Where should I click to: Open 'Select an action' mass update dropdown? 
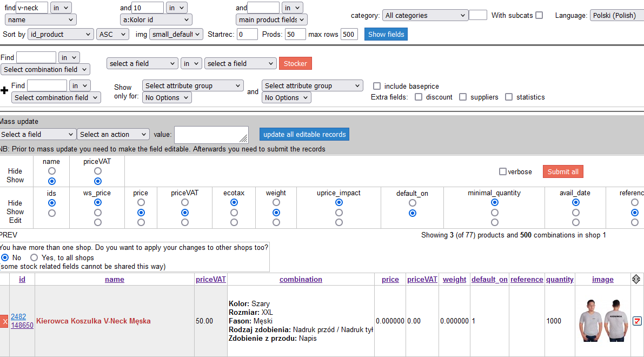tap(113, 135)
